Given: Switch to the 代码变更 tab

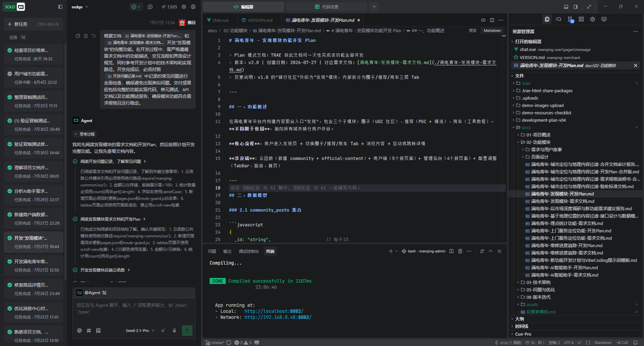Looking at the screenshot, I should [x=327, y=7].
